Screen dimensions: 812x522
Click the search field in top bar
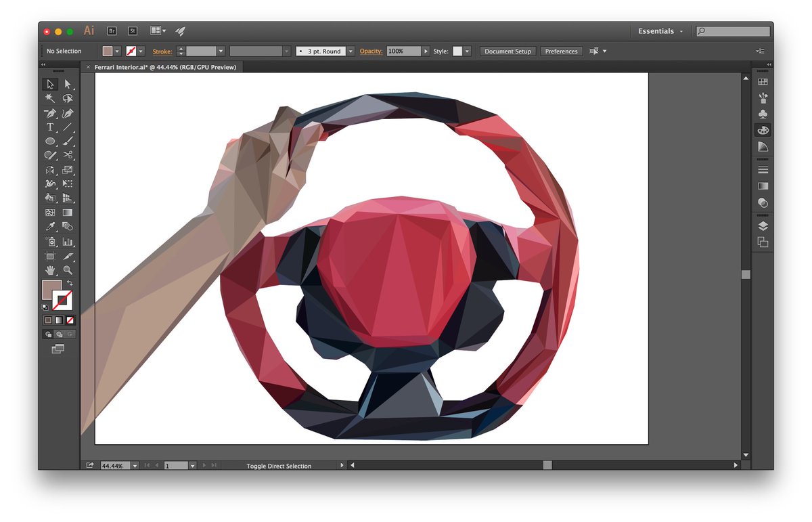(733, 31)
